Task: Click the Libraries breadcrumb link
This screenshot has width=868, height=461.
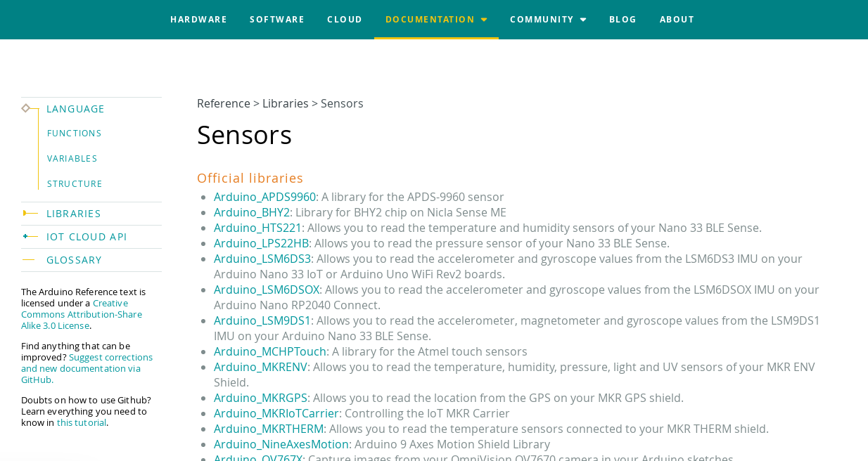Action: (x=286, y=103)
